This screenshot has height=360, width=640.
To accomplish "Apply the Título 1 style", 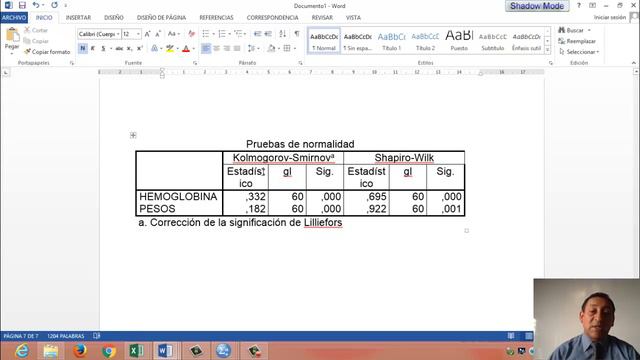I will click(x=391, y=41).
